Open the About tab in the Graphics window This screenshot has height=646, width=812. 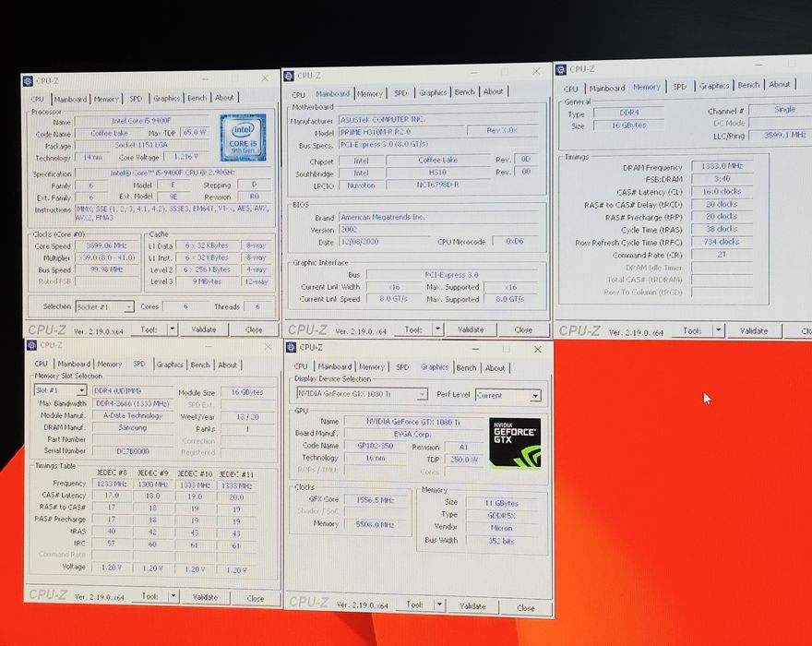(495, 368)
